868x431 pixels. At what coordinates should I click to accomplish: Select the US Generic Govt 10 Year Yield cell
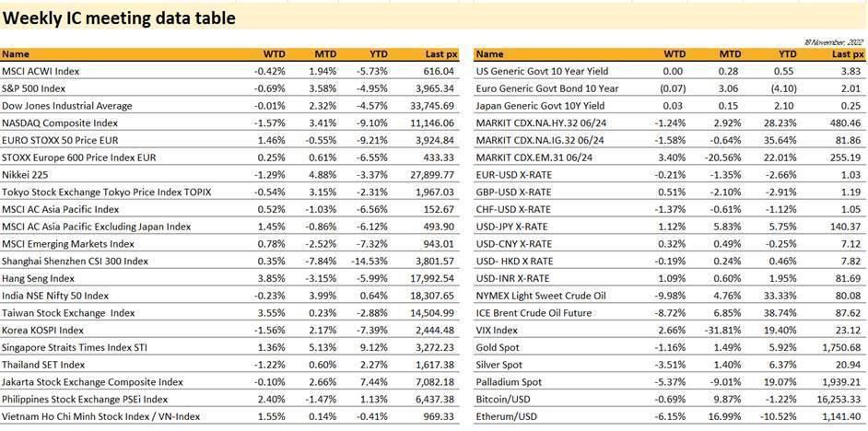pyautogui.click(x=542, y=72)
